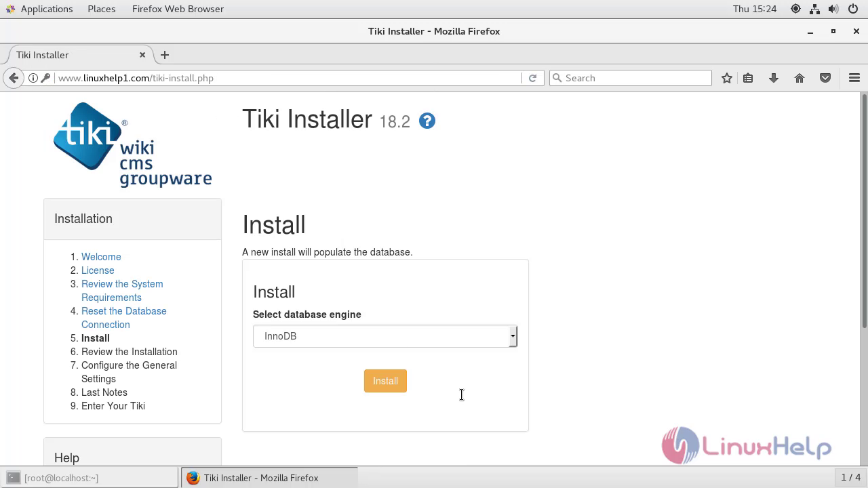Image resolution: width=868 pixels, height=488 pixels.
Task: Click the orange Install button
Action: point(385,381)
